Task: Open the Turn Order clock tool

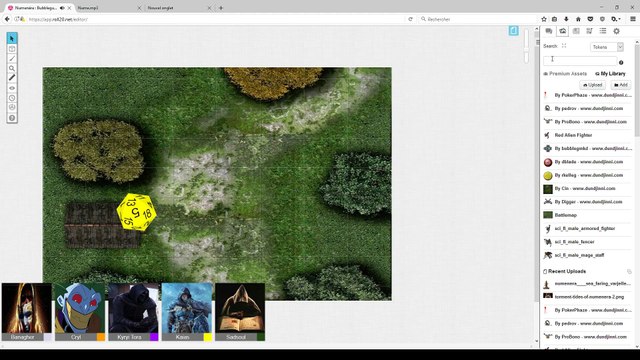Action: pyautogui.click(x=12, y=98)
